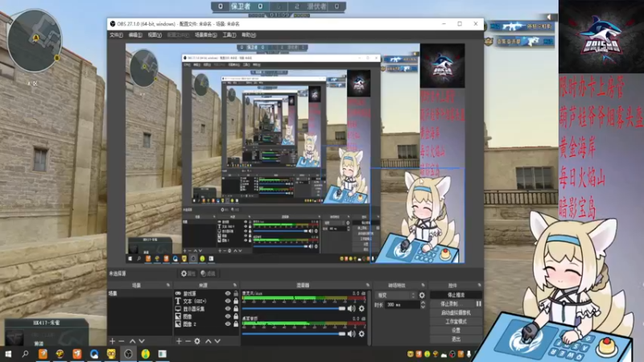Image resolution: width=644 pixels, height=362 pixels.
Task: Undock the Controls (控件) panel
Action: coord(479,285)
